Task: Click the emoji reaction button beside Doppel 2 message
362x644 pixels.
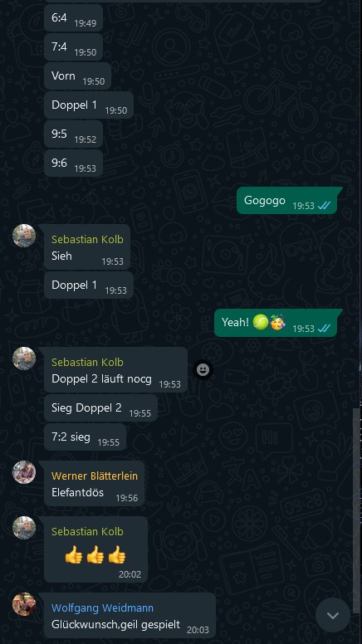Action: pos(203,370)
